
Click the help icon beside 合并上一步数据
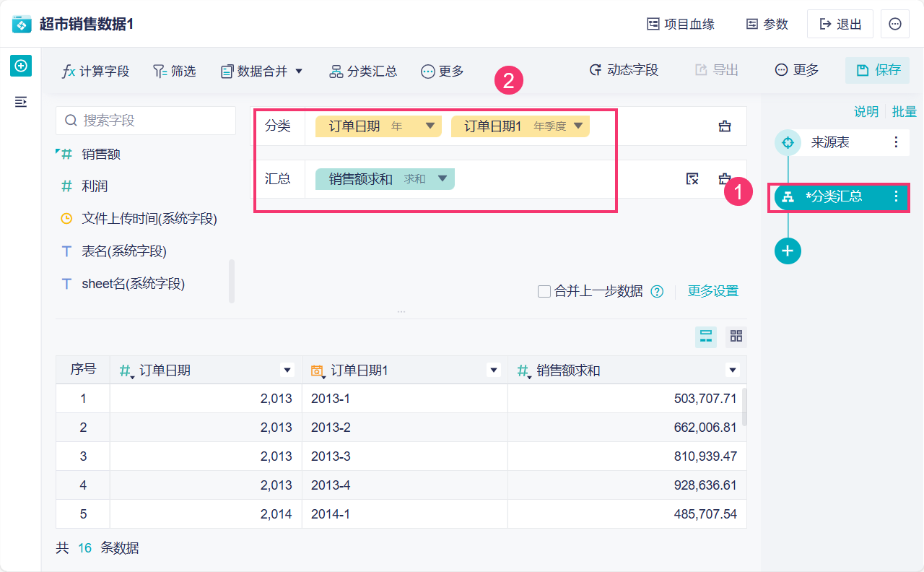tap(657, 292)
